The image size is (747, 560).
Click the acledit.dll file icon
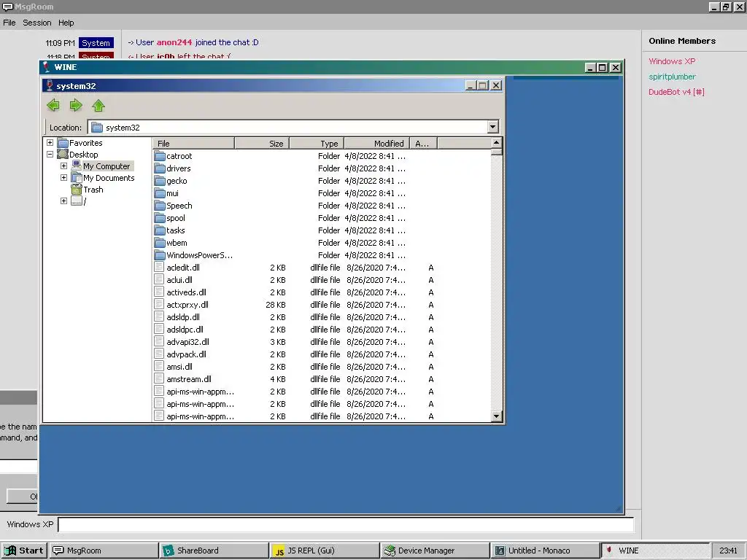click(x=159, y=267)
